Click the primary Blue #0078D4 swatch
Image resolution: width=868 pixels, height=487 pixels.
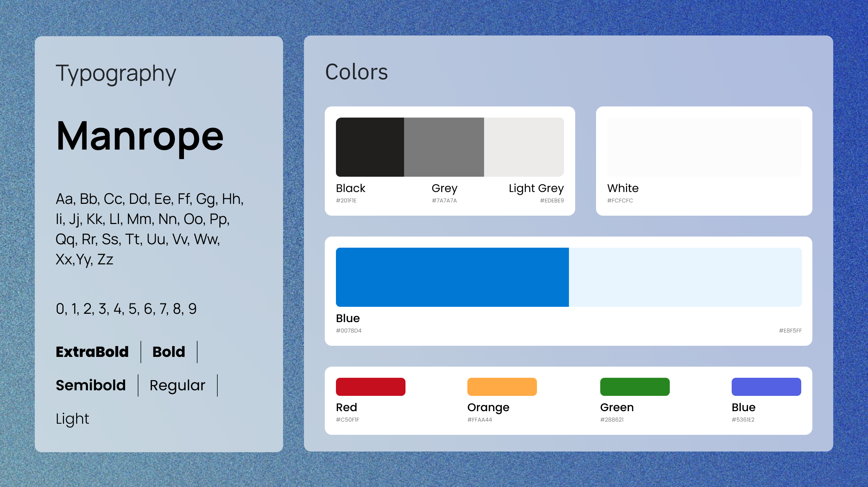click(452, 277)
